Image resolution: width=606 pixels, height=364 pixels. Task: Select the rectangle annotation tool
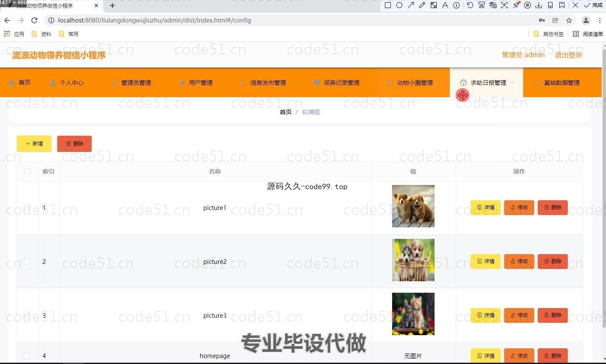pos(387,6)
